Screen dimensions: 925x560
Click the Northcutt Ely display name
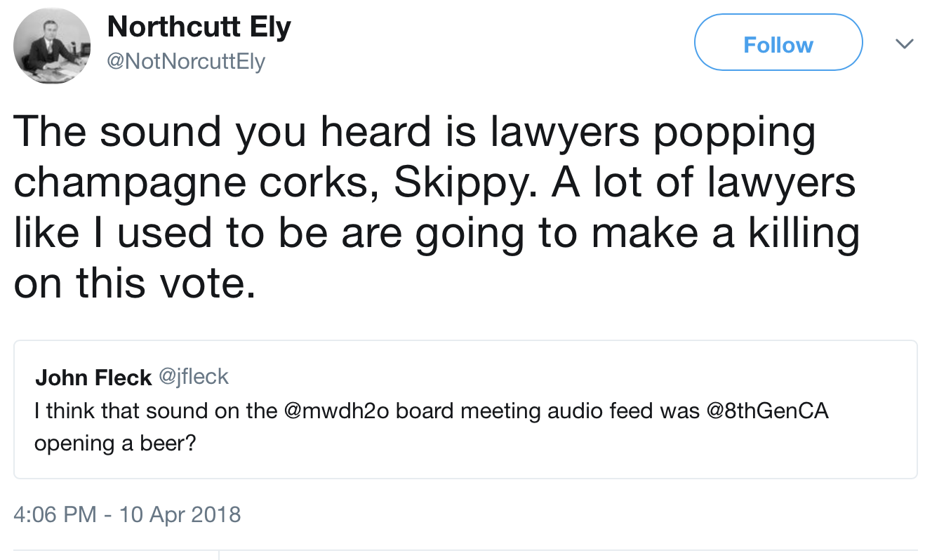coord(199,27)
